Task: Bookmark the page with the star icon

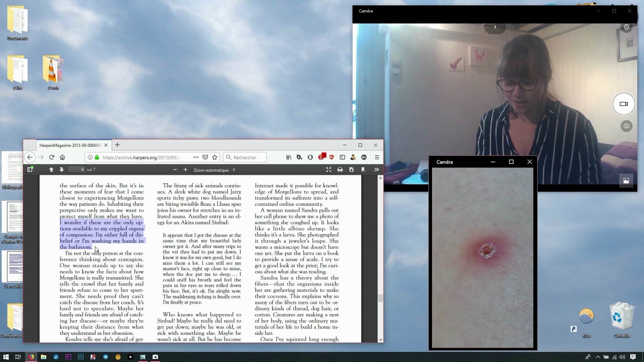Action: [x=215, y=157]
